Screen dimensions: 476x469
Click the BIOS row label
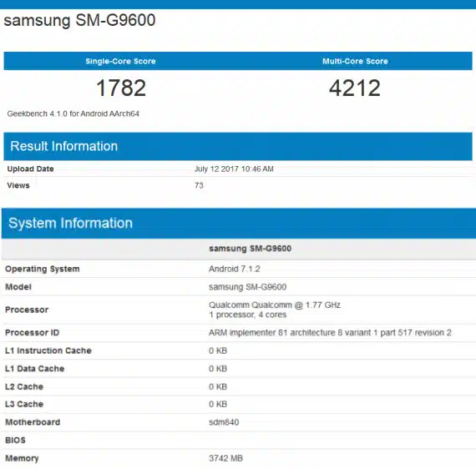15,440
